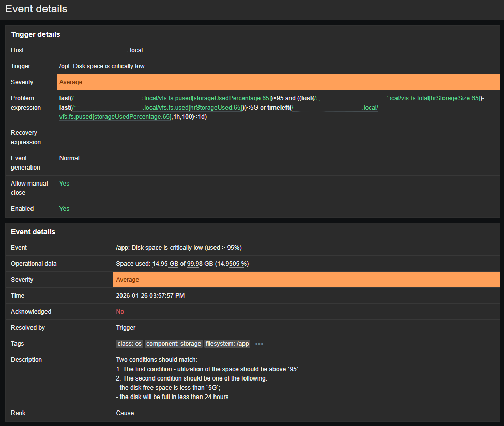Click the green 'Yes' next to Allow manual close

pyautogui.click(x=64, y=184)
